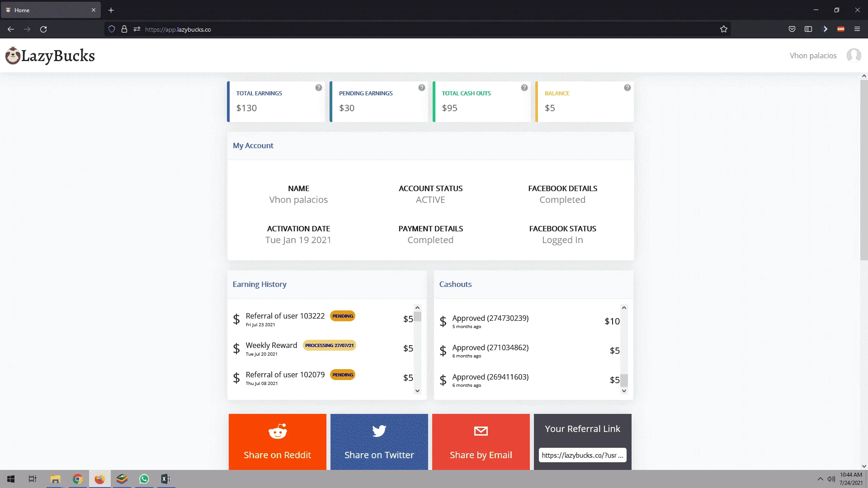Image resolution: width=868 pixels, height=488 pixels.
Task: Click the referral link field
Action: 582,455
